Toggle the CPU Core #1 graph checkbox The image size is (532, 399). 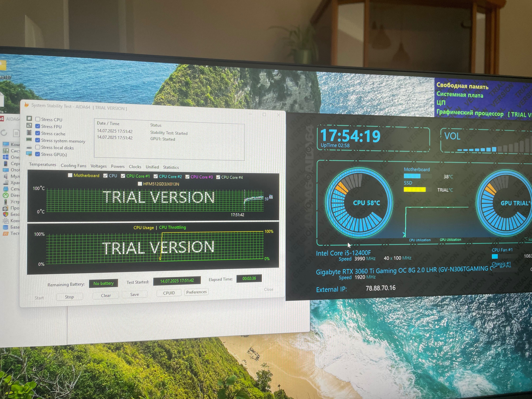tap(123, 176)
